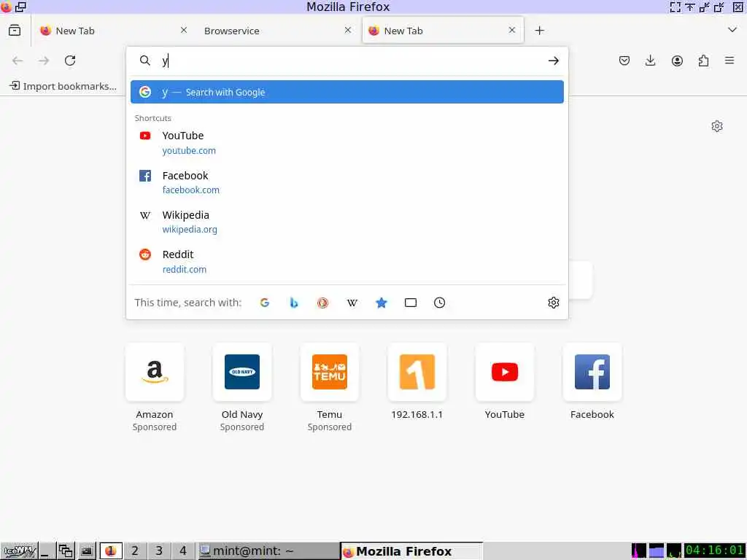The width and height of the screenshot is (747, 560).
Task: Open the Firefox account icon
Action: [677, 61]
